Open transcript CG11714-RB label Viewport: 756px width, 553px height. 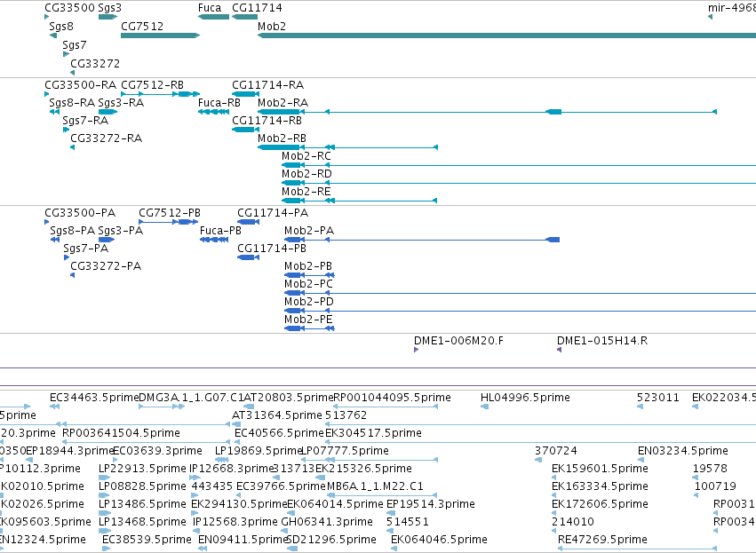click(x=267, y=121)
